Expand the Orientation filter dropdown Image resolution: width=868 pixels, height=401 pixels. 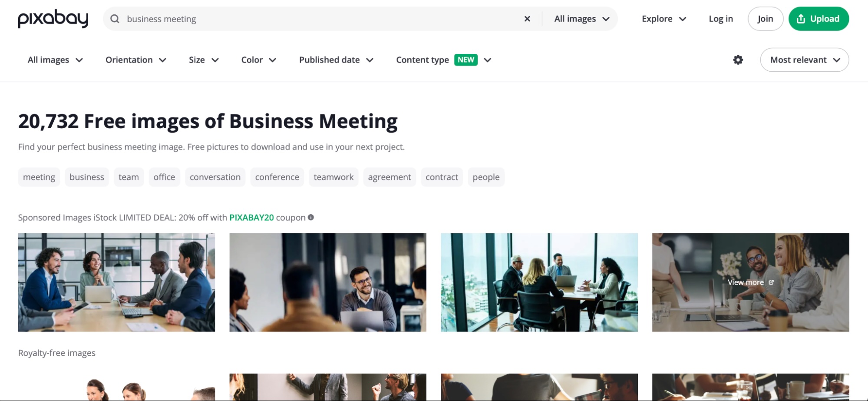[x=136, y=60]
